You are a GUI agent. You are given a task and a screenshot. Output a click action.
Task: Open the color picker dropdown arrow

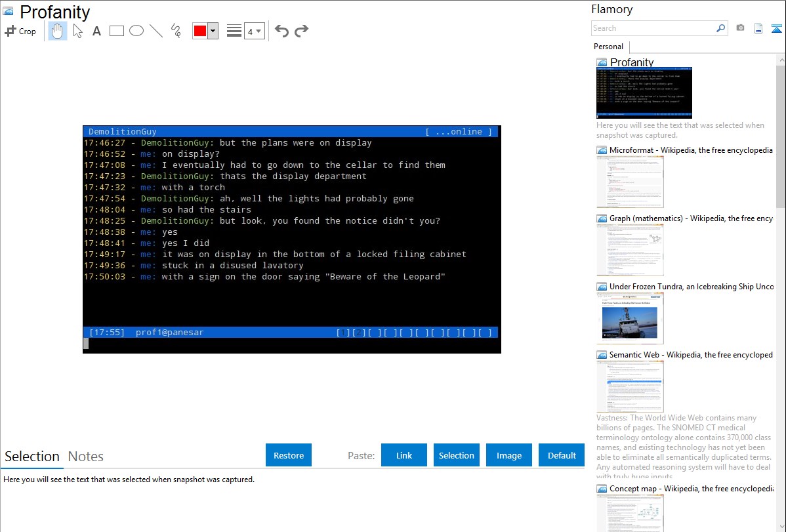tap(213, 31)
